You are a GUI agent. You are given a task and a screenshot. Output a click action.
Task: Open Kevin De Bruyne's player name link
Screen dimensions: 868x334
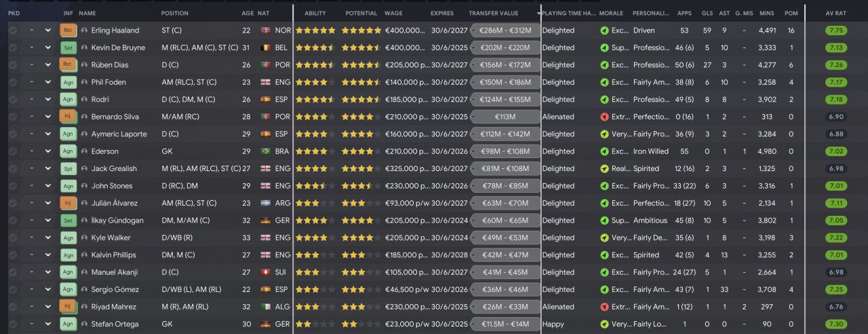(x=118, y=48)
